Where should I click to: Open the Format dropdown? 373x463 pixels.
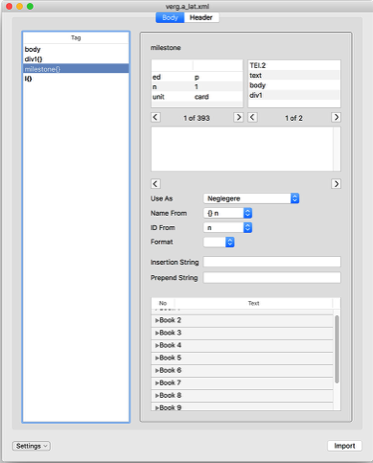(219, 242)
